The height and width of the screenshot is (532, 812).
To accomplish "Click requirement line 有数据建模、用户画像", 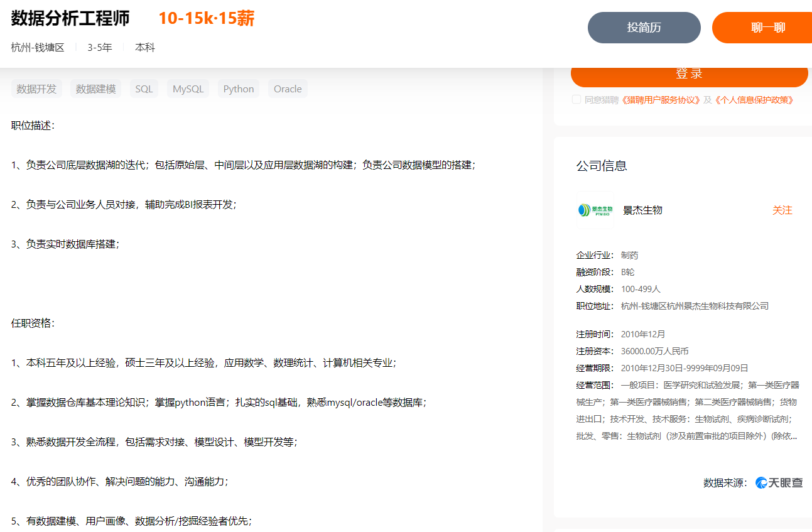I will 132,521.
